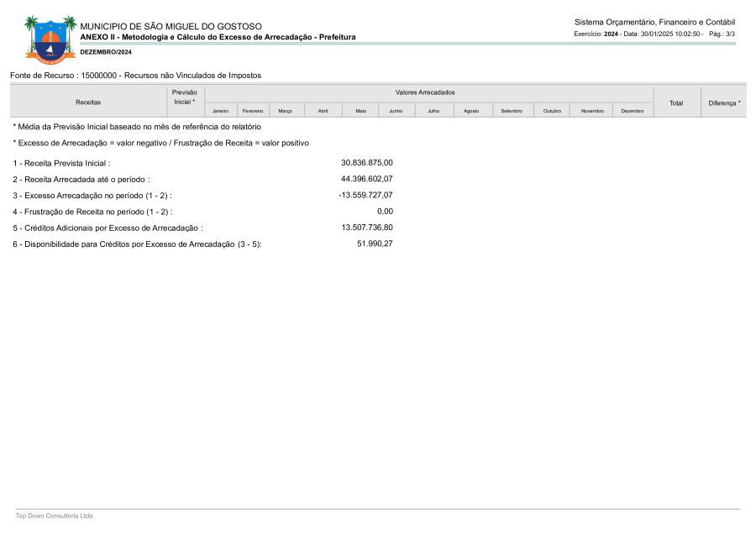
Task: Click the Receita Arrecadada value 44.396.602,07
Action: coord(366,179)
